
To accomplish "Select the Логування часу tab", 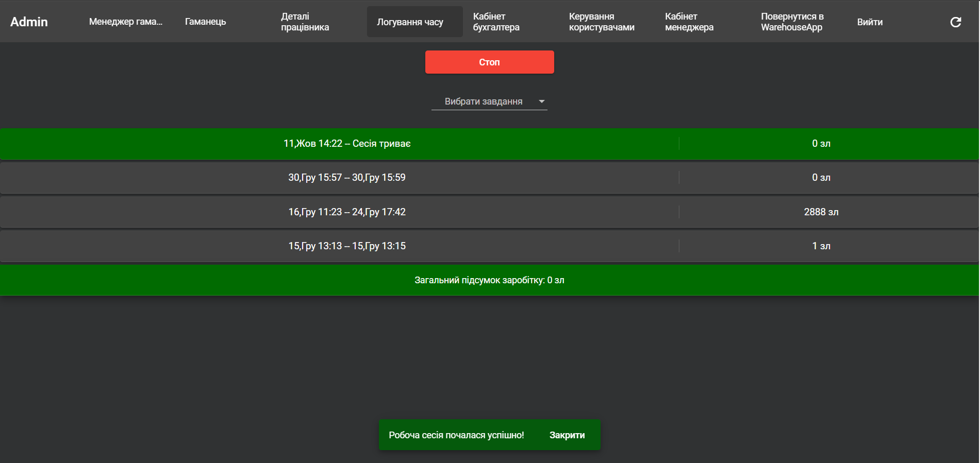I will 414,22.
